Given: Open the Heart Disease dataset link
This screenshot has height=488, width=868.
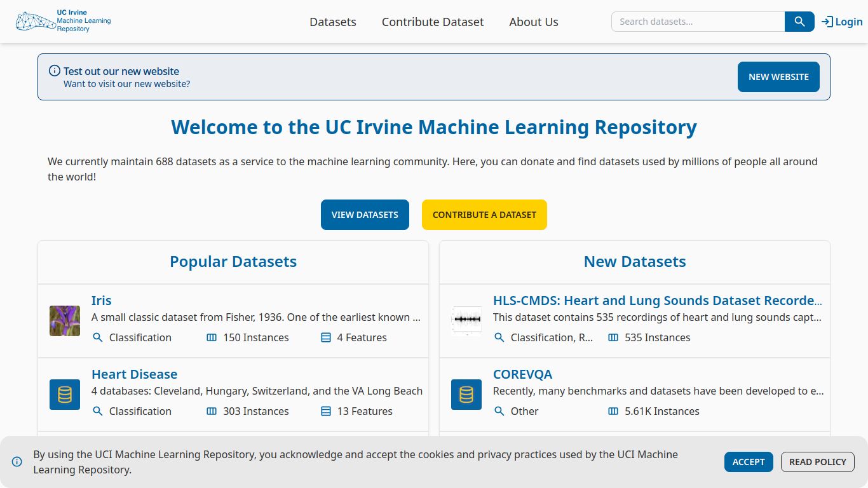Looking at the screenshot, I should pyautogui.click(x=134, y=374).
